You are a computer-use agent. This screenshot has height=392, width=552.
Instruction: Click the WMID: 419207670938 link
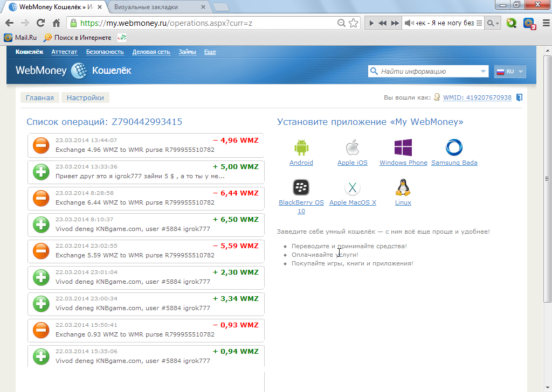[477, 97]
